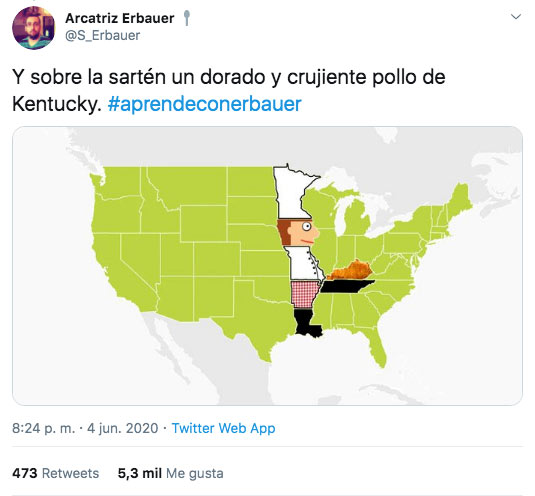This screenshot has height=496, width=535.
Task: View the 473 Retweets list
Action: (x=56, y=473)
